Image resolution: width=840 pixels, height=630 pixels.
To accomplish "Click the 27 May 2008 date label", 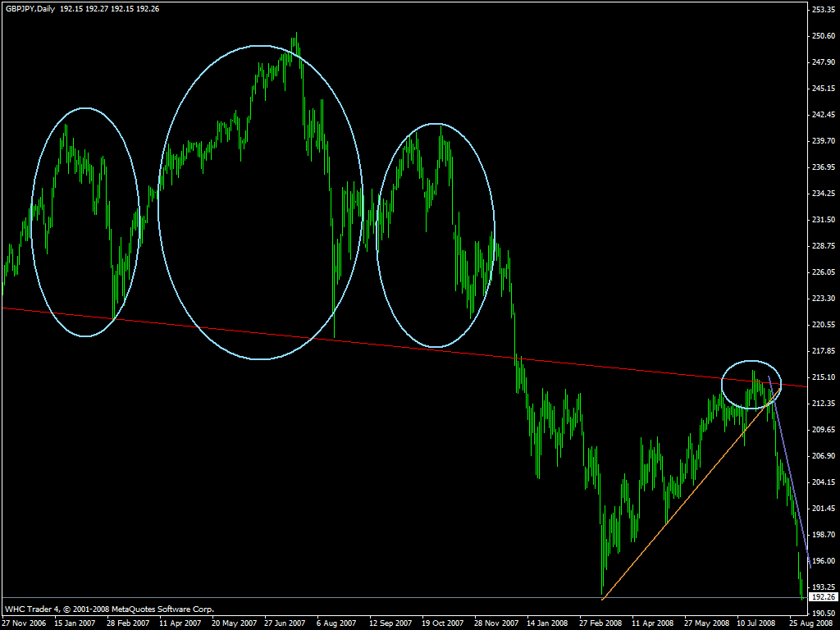I will (706, 623).
